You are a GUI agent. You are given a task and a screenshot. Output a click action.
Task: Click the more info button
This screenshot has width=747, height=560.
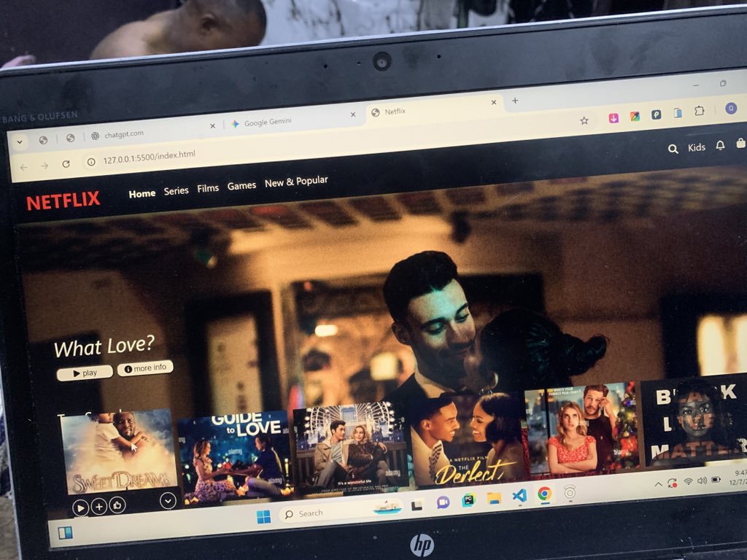pos(145,368)
